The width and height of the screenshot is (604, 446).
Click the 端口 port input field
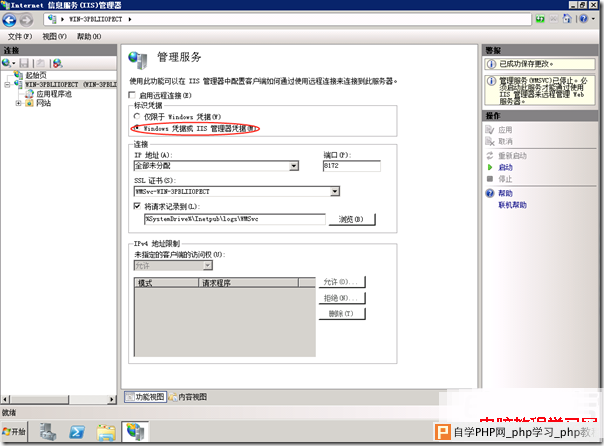[x=350, y=166]
